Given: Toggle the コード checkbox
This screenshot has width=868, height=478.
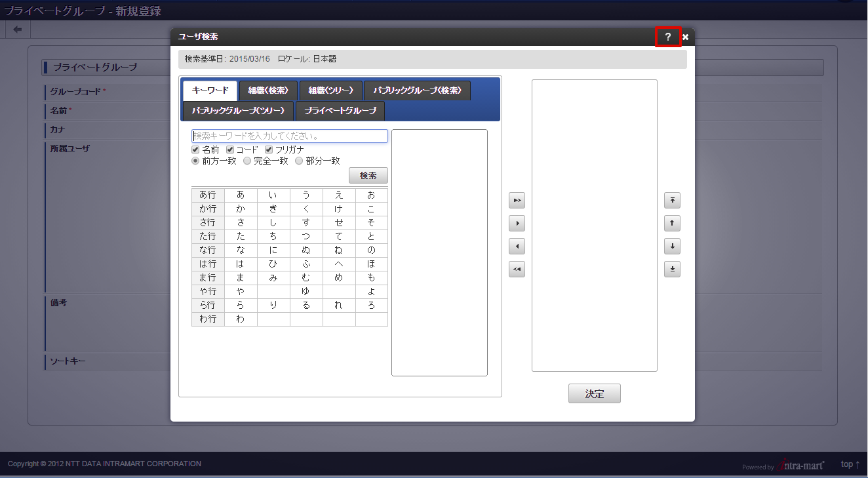Looking at the screenshot, I should click(230, 149).
